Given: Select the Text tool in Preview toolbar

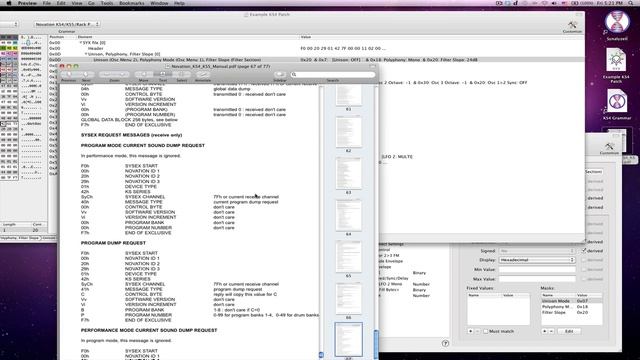Looking at the screenshot, I should coord(162,74).
